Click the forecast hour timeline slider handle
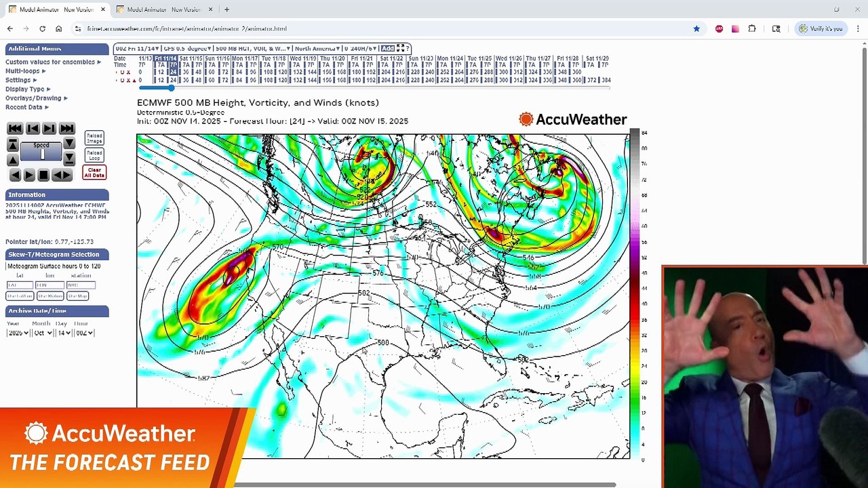This screenshot has width=868, height=488. [170, 88]
